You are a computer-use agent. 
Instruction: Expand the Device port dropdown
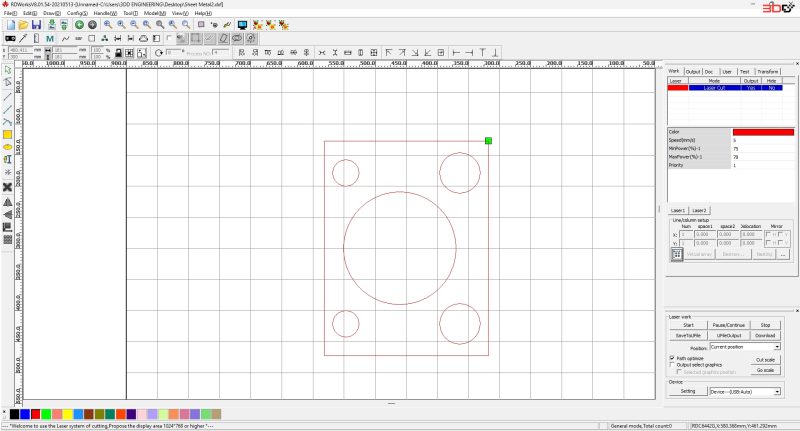coord(776,391)
